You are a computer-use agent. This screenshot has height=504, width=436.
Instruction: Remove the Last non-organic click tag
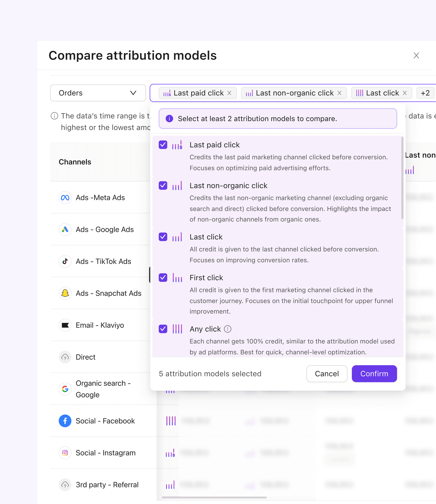(339, 93)
